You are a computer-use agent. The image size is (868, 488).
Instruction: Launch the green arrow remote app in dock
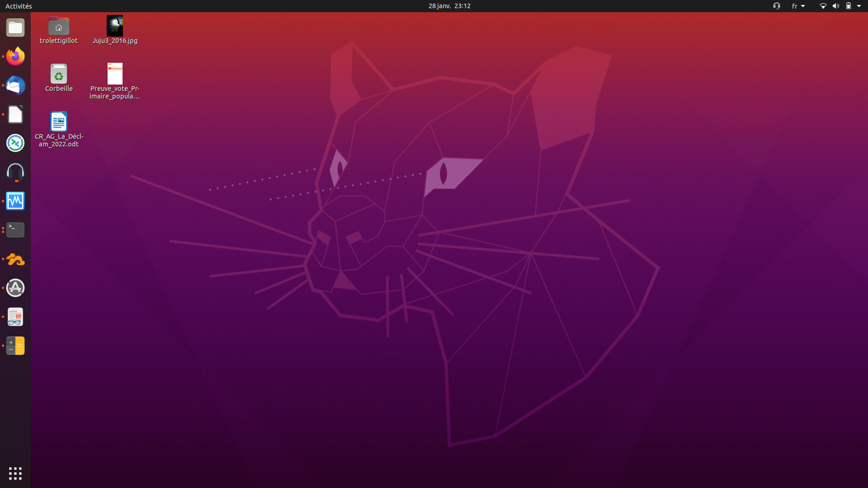(x=15, y=143)
